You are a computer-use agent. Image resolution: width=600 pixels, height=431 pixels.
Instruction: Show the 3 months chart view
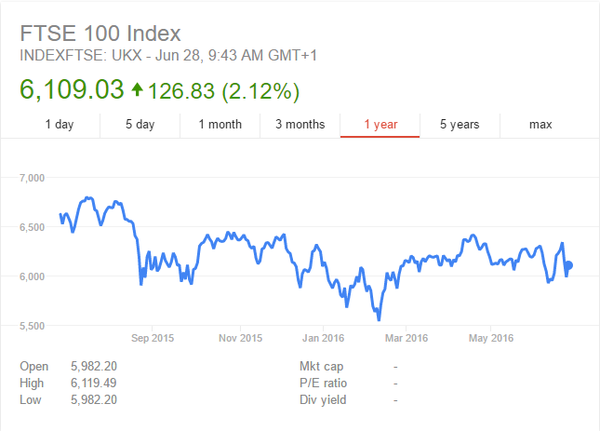point(300,124)
